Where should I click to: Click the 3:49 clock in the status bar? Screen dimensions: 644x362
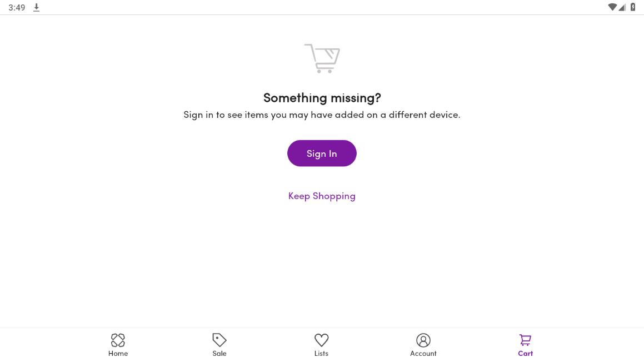17,8
